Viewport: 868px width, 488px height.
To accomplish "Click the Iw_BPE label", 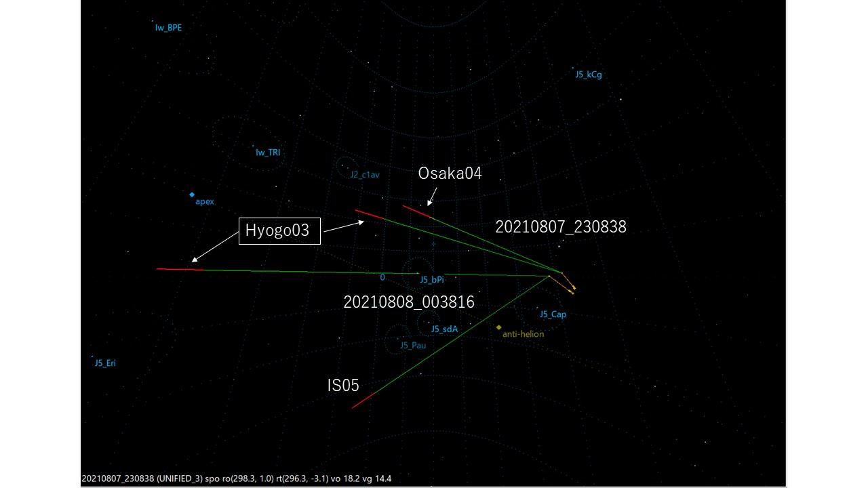I will click(168, 28).
